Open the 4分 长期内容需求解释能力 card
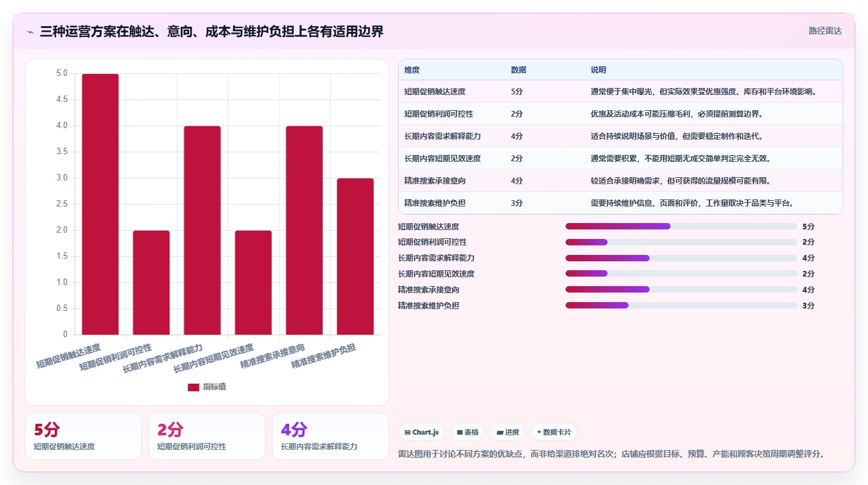Viewport: 868px width, 485px height. click(331, 436)
